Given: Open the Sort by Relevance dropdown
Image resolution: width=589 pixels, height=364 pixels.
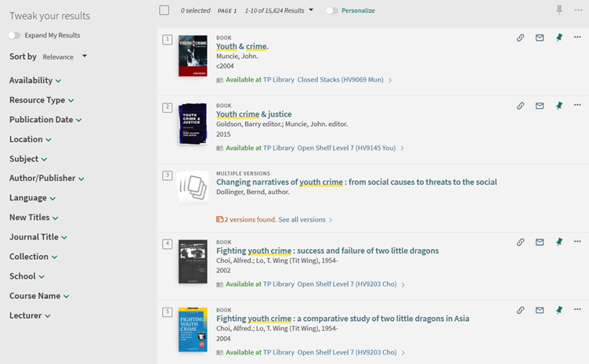Looking at the screenshot, I should (x=65, y=56).
